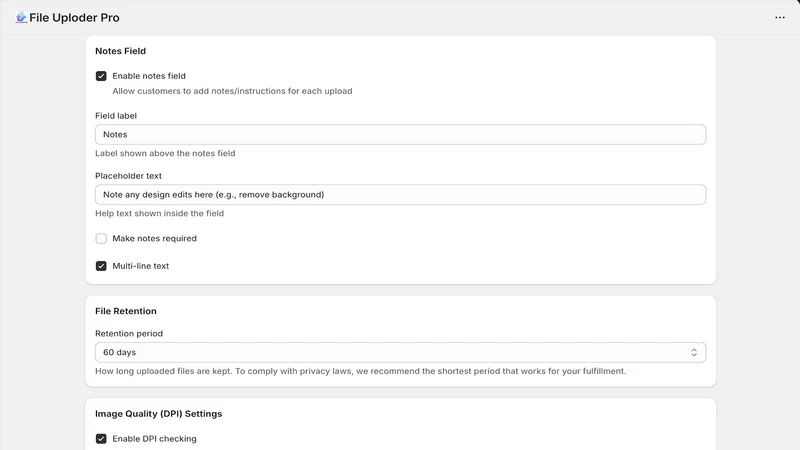800x450 pixels.
Task: Toggle the Multi-line text checkbox
Action: (101, 266)
